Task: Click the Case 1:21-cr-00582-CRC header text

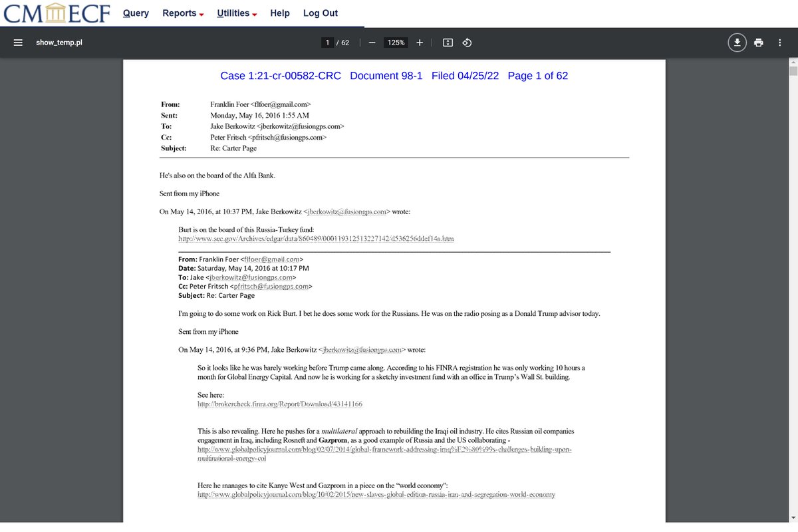Action: point(281,76)
